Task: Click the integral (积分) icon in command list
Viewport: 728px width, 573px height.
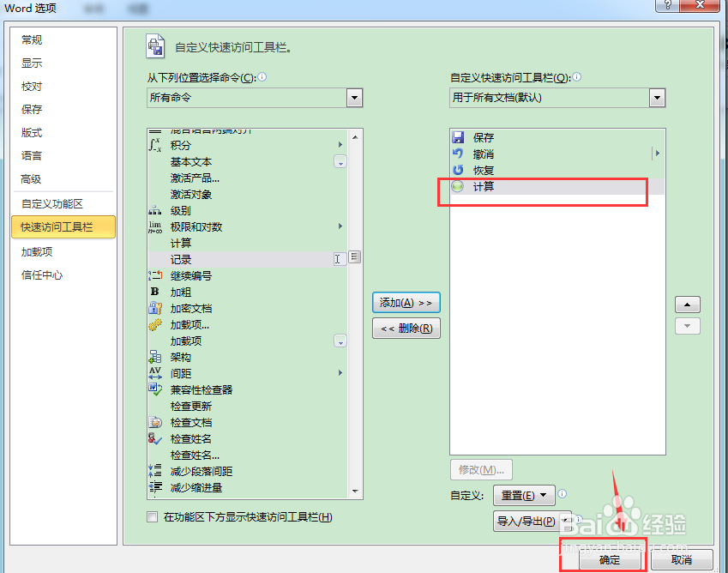Action: [154, 145]
